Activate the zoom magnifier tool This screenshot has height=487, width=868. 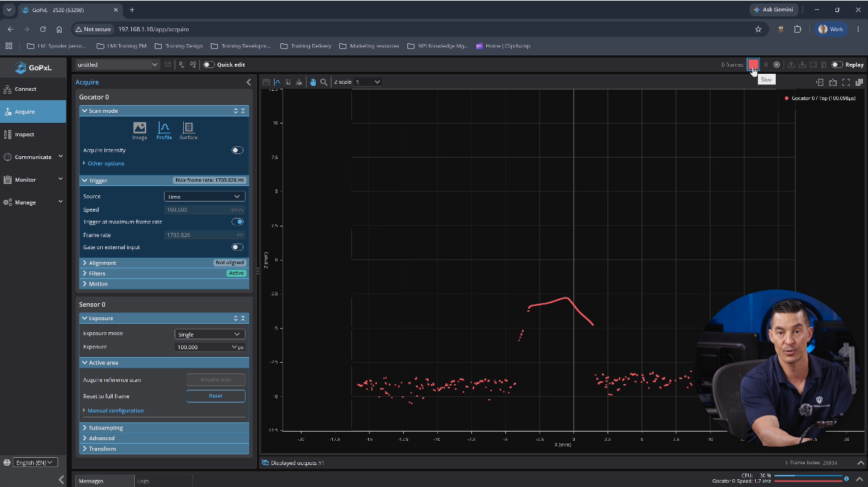pos(324,82)
